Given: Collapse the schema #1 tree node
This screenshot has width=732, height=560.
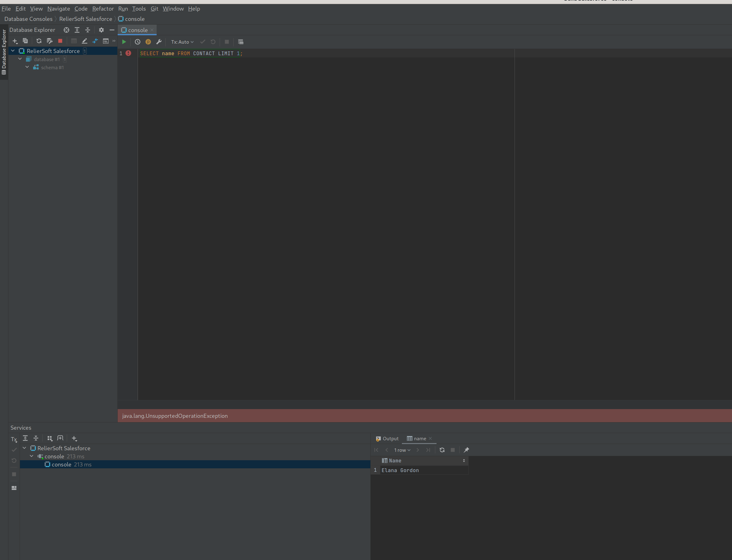Looking at the screenshot, I should (x=27, y=67).
